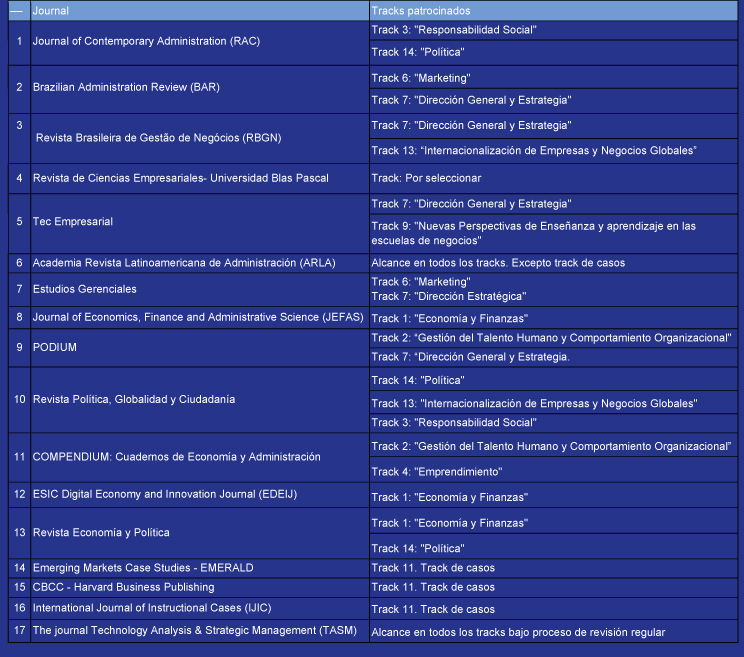Image resolution: width=744 pixels, height=657 pixels.
Task: Click row number 1 cell
Action: [x=19, y=43]
